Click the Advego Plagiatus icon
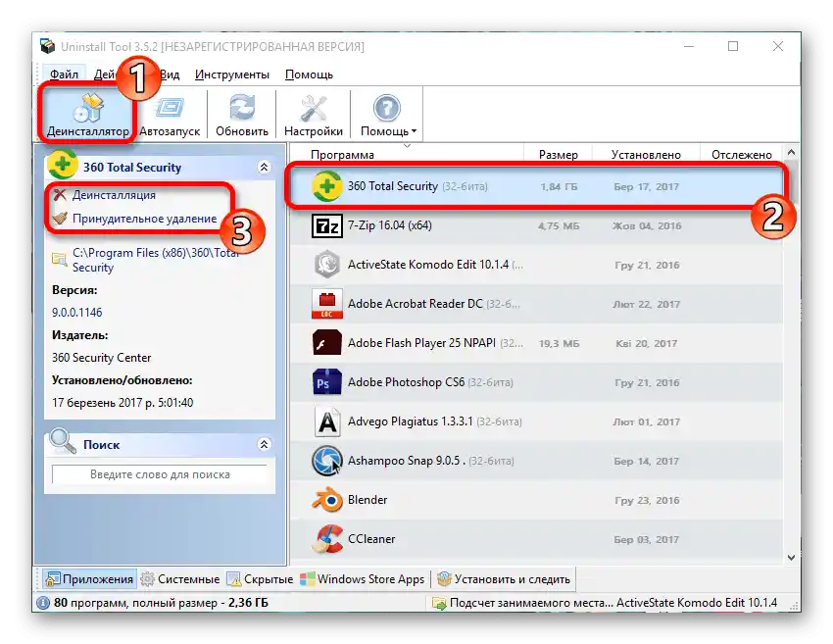Image resolution: width=833 pixels, height=644 pixels. coord(327,421)
